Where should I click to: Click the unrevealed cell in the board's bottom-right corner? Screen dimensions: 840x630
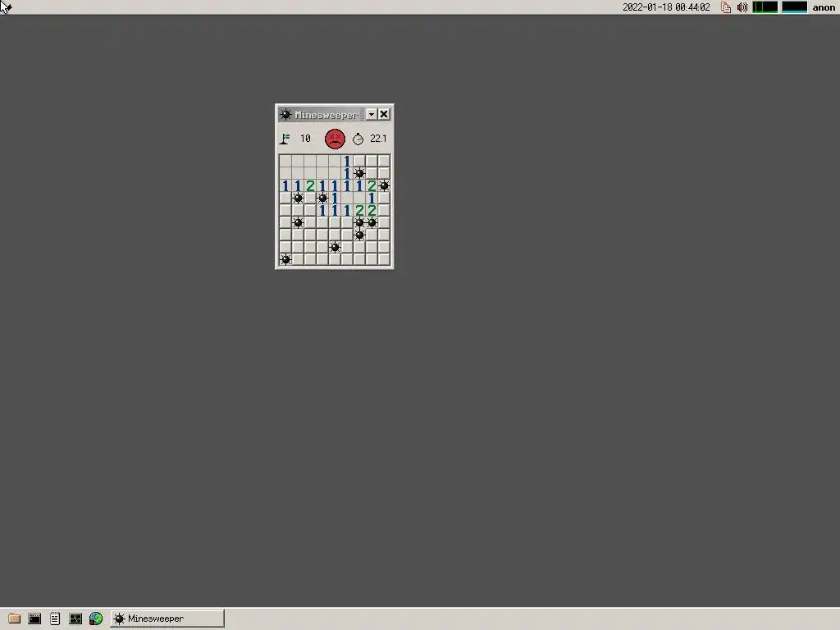click(x=384, y=260)
